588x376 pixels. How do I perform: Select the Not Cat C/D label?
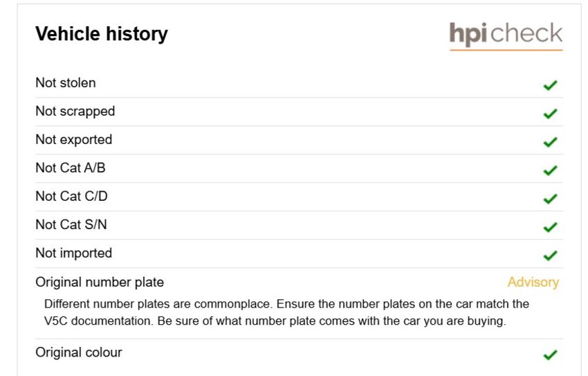click(71, 196)
